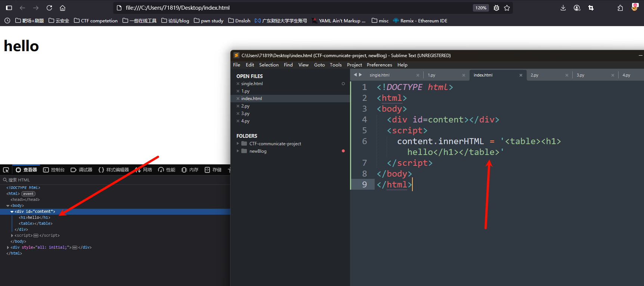644x286 pixels.
Task: Click the screenshot crop icon
Action: point(591,8)
